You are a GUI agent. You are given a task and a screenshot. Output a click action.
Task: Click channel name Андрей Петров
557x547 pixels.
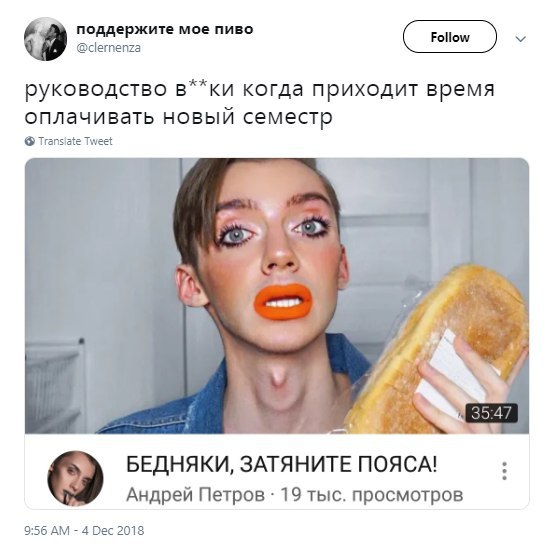click(196, 494)
